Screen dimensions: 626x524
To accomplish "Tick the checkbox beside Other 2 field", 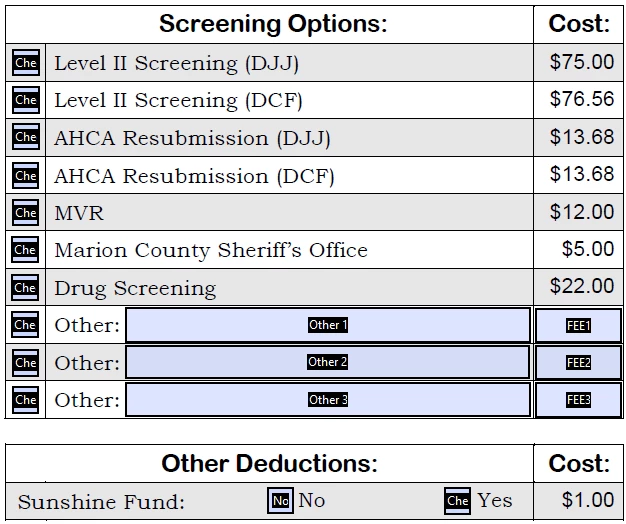I will [x=25, y=363].
